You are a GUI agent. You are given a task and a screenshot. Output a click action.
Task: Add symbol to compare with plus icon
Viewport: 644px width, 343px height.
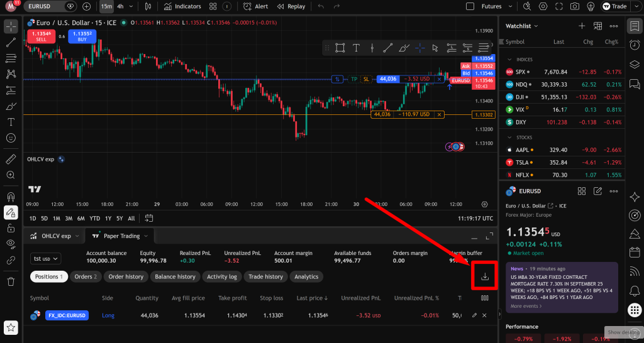point(86,6)
